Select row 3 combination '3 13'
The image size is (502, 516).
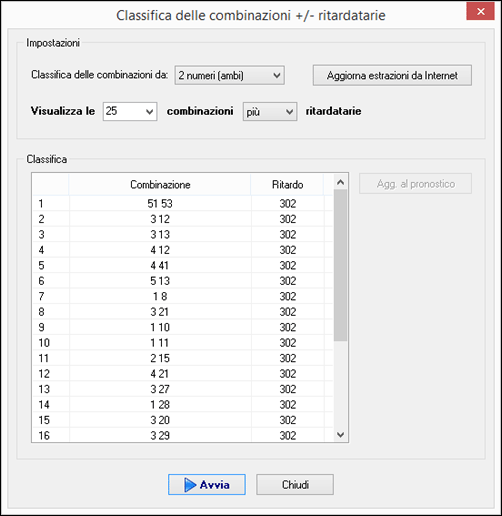tap(160, 234)
